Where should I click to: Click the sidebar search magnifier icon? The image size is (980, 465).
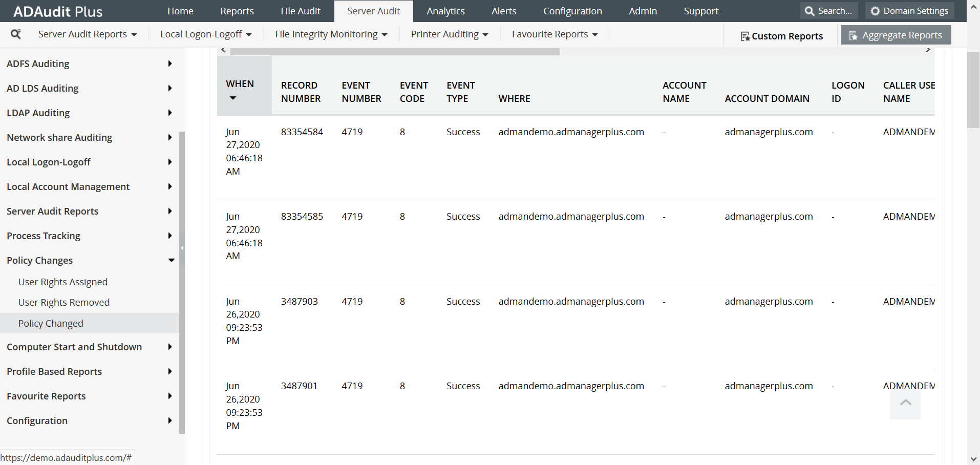pos(16,34)
